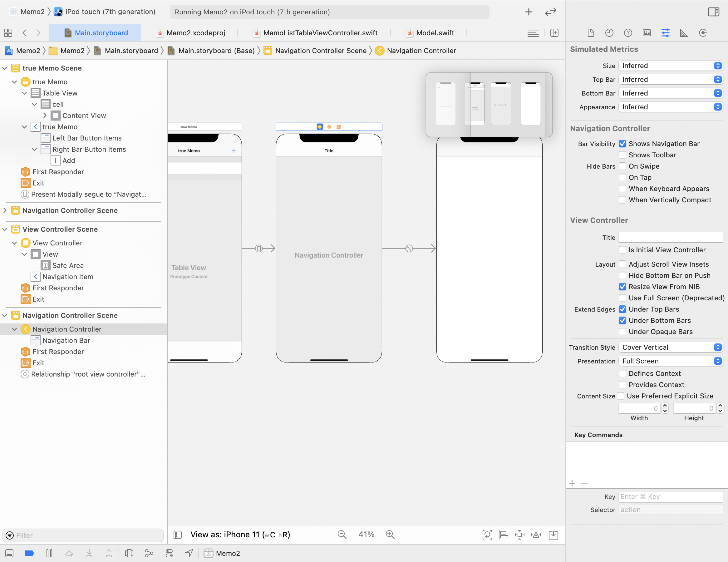Click the view controller Title input field
The image size is (728, 562).
click(670, 237)
